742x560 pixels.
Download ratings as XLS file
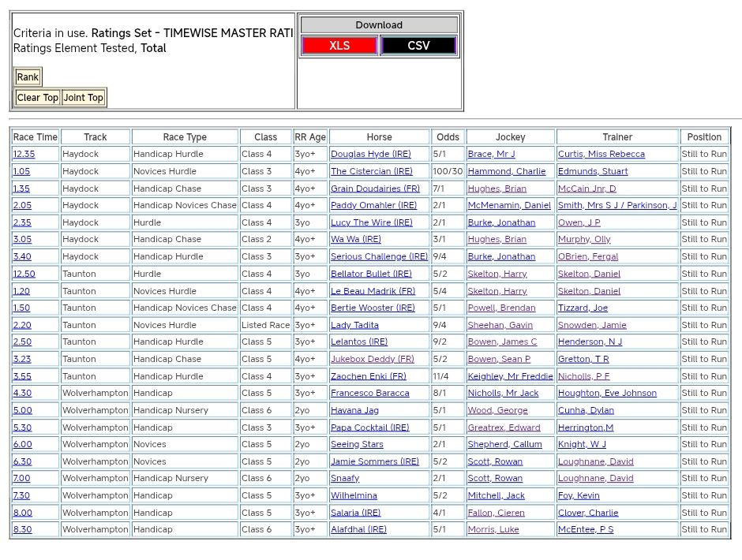pyautogui.click(x=339, y=46)
